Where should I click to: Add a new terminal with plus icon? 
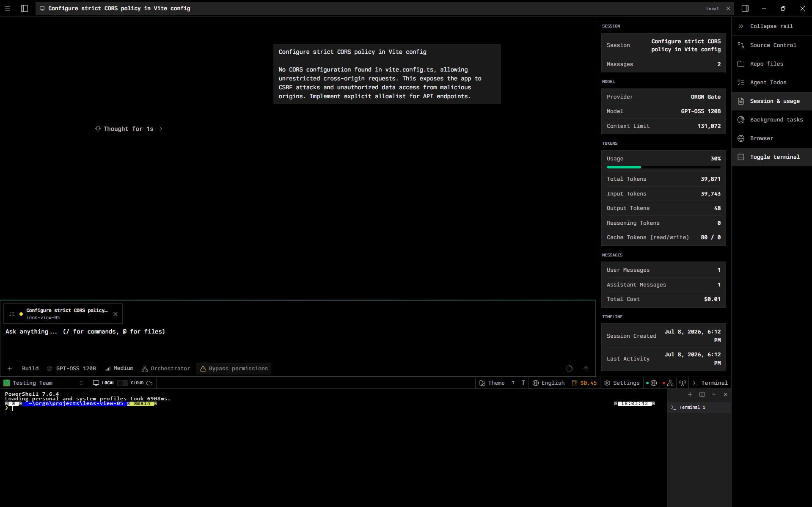click(x=690, y=394)
